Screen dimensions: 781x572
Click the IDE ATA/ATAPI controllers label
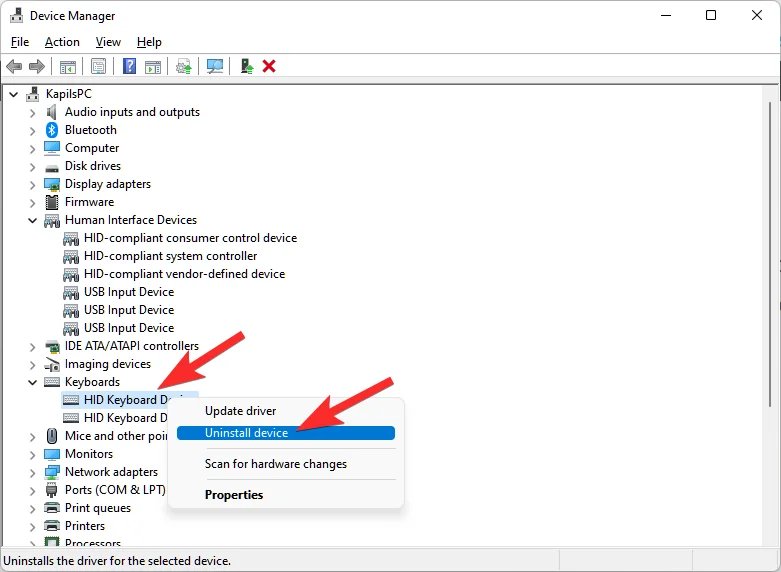[131, 346]
